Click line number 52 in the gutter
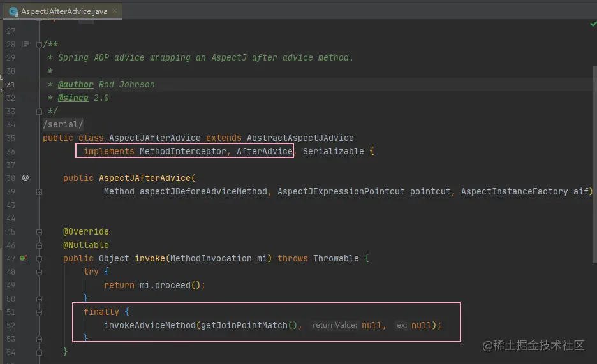The width and height of the screenshot is (597, 364). 11,326
